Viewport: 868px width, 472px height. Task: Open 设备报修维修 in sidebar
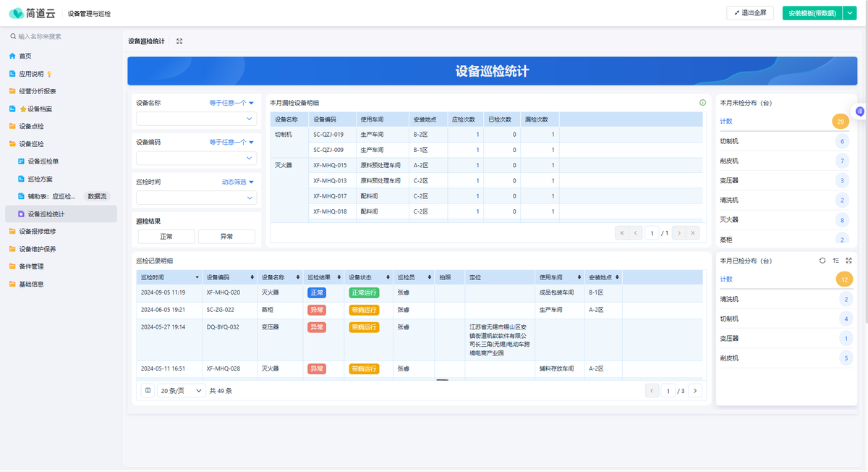[37, 232]
